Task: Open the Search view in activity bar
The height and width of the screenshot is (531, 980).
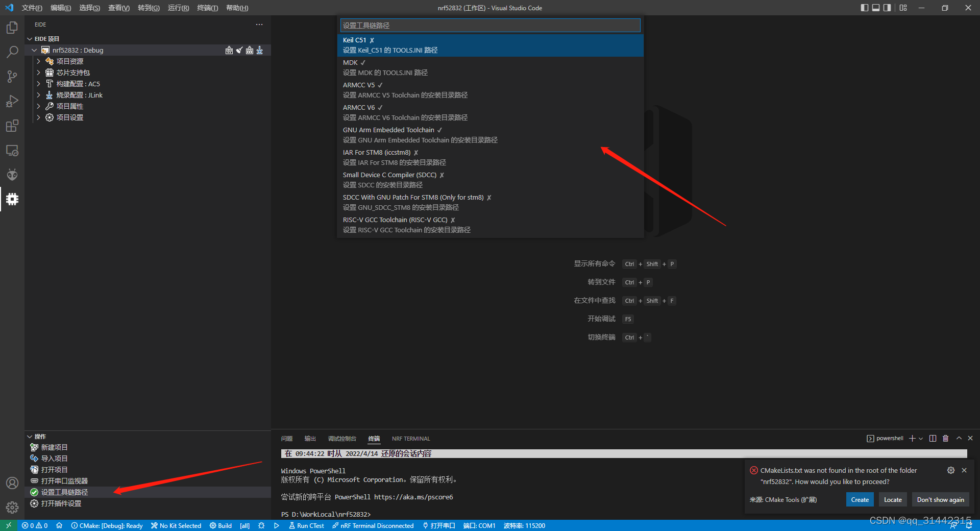Action: click(12, 52)
